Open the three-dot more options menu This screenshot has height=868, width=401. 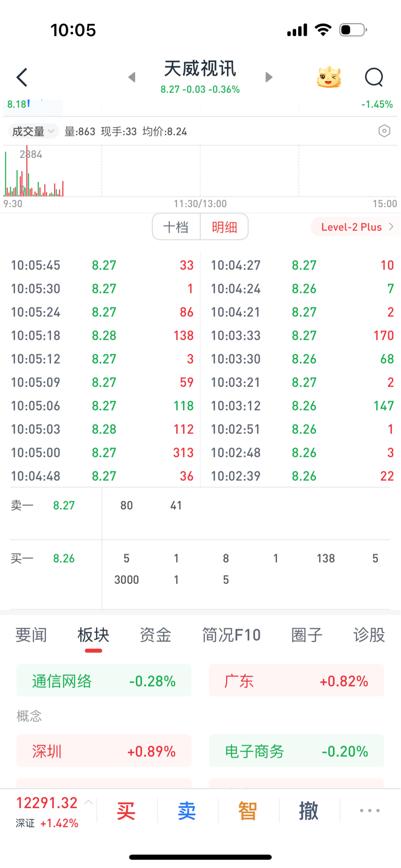point(370,811)
